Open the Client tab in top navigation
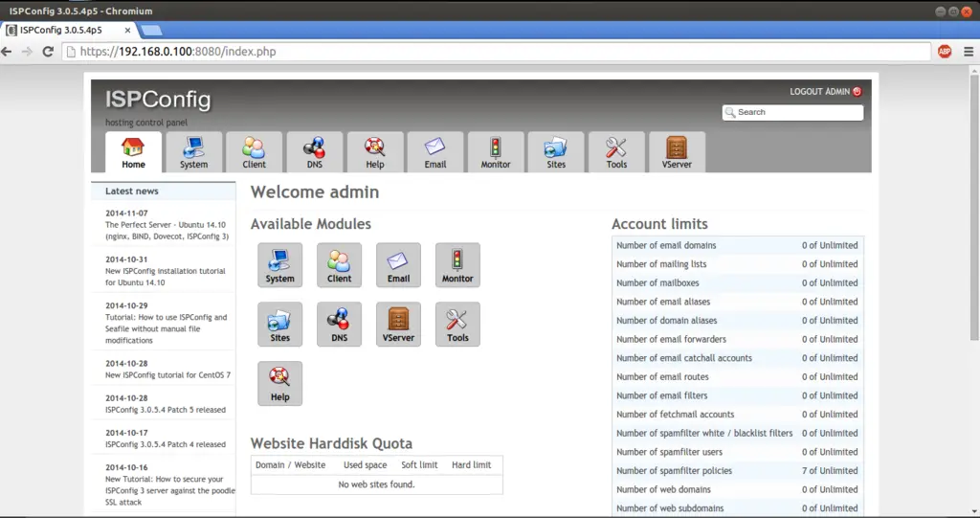The width and height of the screenshot is (980, 518). point(254,152)
